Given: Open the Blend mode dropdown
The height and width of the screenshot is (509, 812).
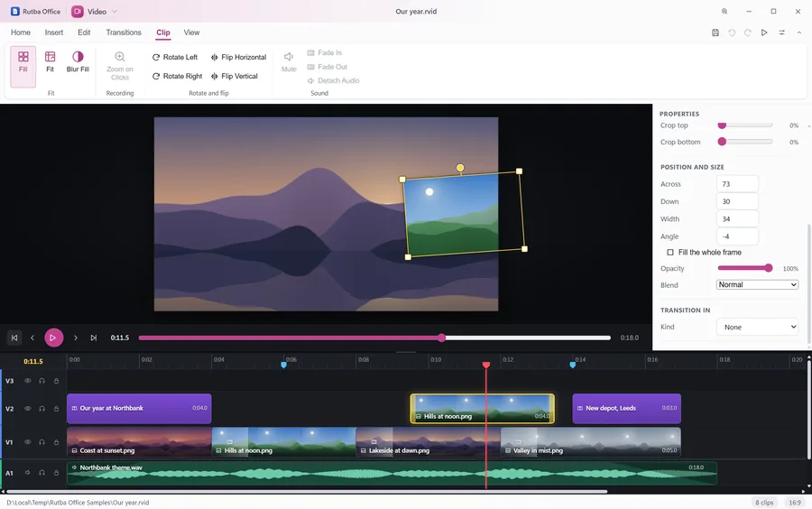Looking at the screenshot, I should [x=757, y=285].
